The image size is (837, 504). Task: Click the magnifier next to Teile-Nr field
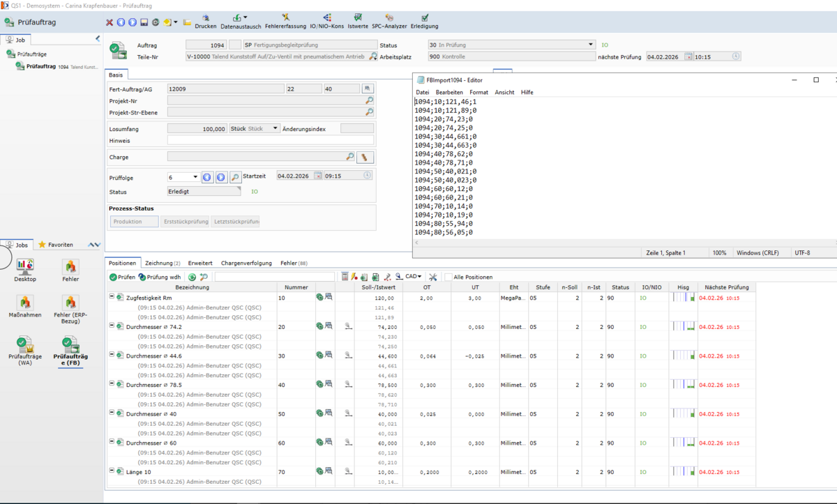pos(373,56)
